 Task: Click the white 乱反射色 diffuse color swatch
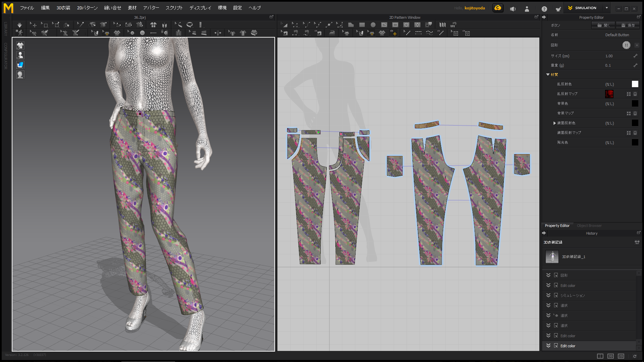[x=635, y=84]
